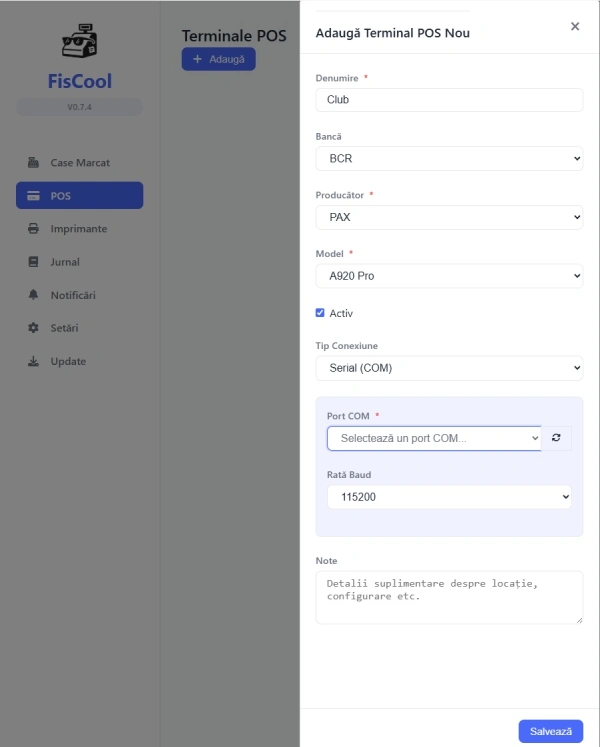
Task: Open the Bancă dropdown showing BCR
Action: tap(449, 158)
